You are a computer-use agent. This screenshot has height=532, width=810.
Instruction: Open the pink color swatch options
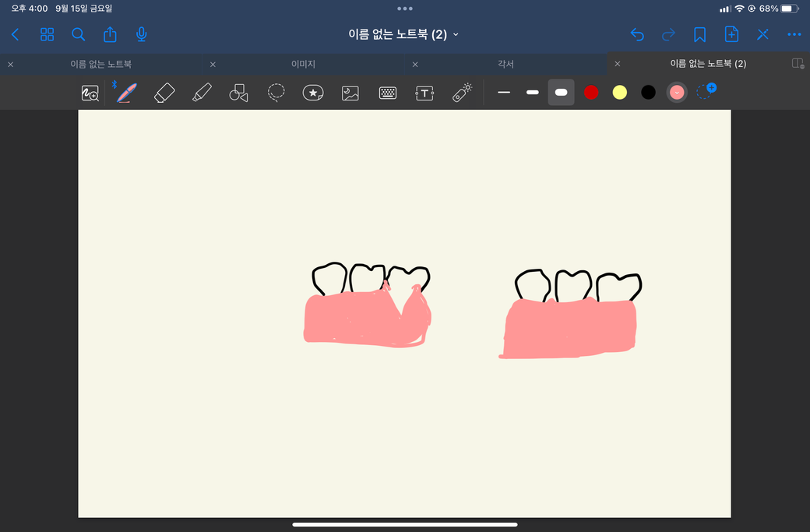coord(677,93)
